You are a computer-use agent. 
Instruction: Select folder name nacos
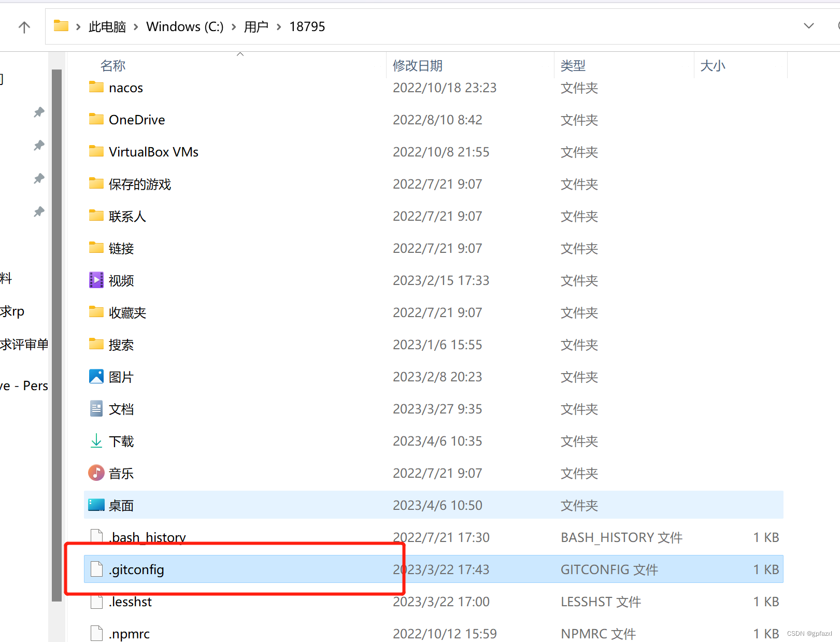126,88
